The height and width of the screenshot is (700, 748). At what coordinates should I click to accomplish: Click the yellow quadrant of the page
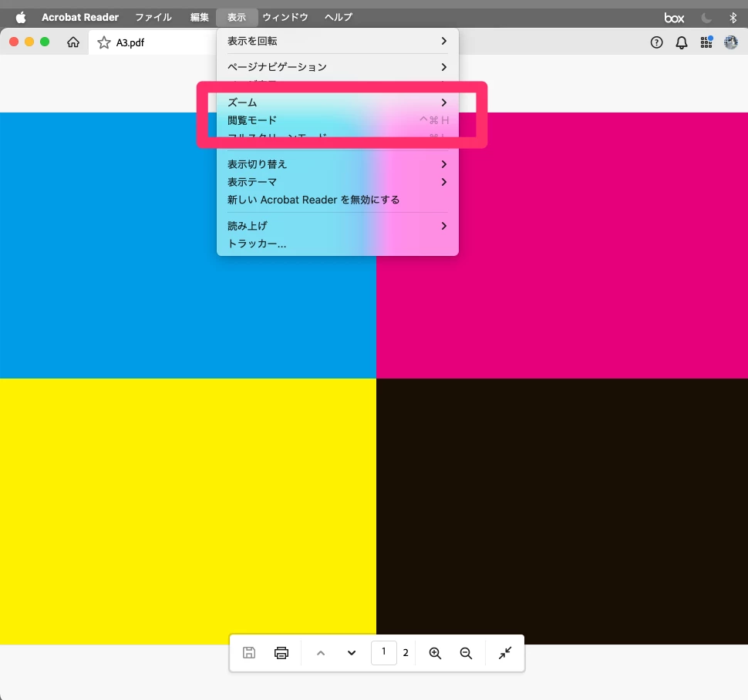[x=188, y=511]
